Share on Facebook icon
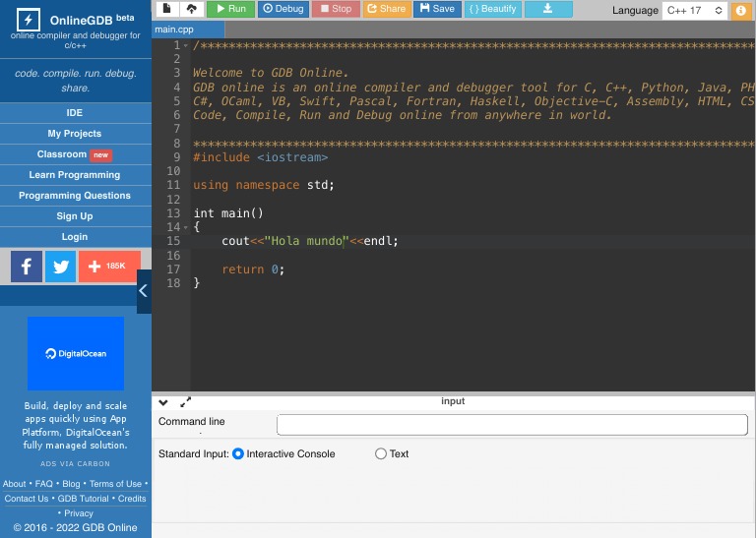Image resolution: width=756 pixels, height=538 pixels. pos(27,266)
